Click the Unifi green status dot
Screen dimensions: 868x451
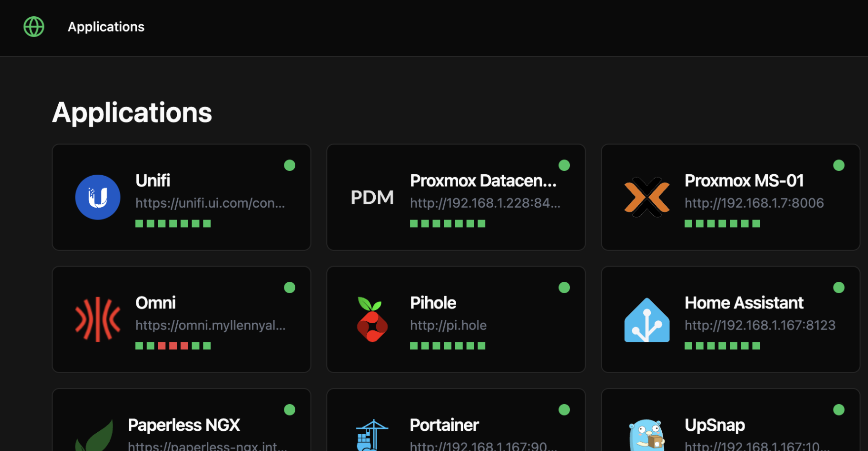pos(290,165)
